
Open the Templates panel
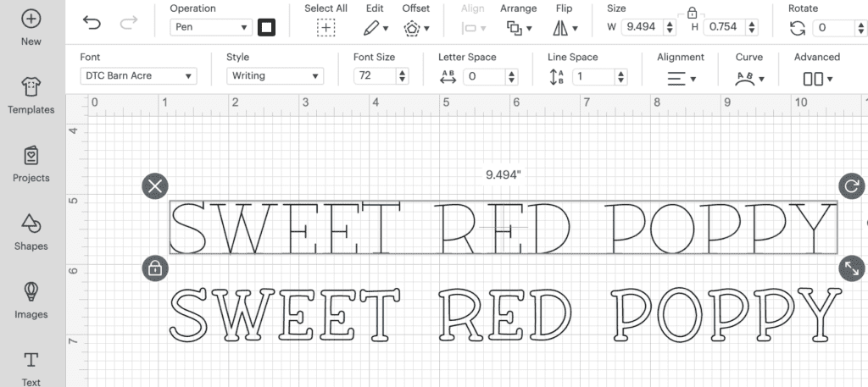point(31,96)
